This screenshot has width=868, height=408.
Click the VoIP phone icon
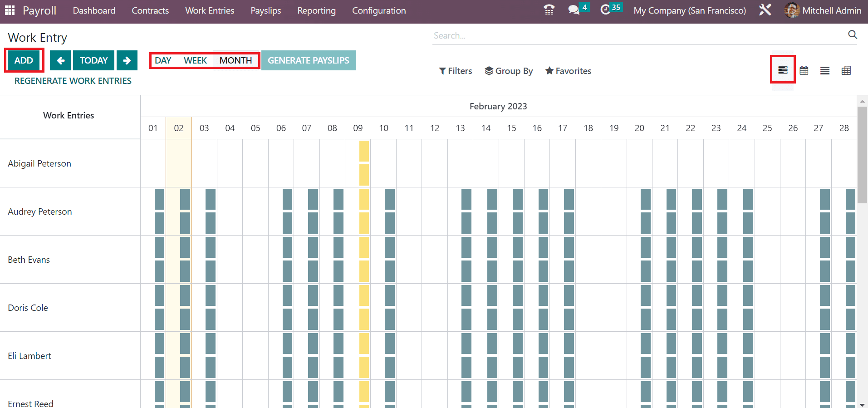tap(549, 10)
